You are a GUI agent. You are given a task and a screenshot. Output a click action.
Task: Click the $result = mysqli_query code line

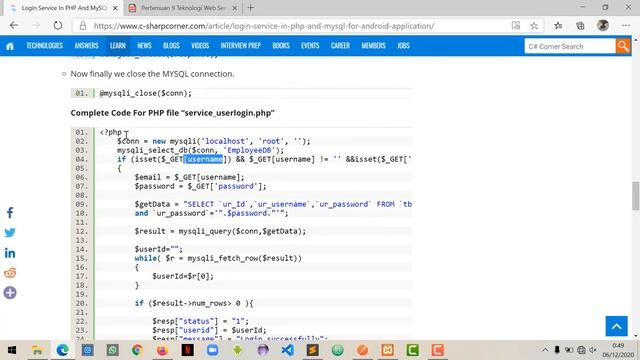point(220,231)
